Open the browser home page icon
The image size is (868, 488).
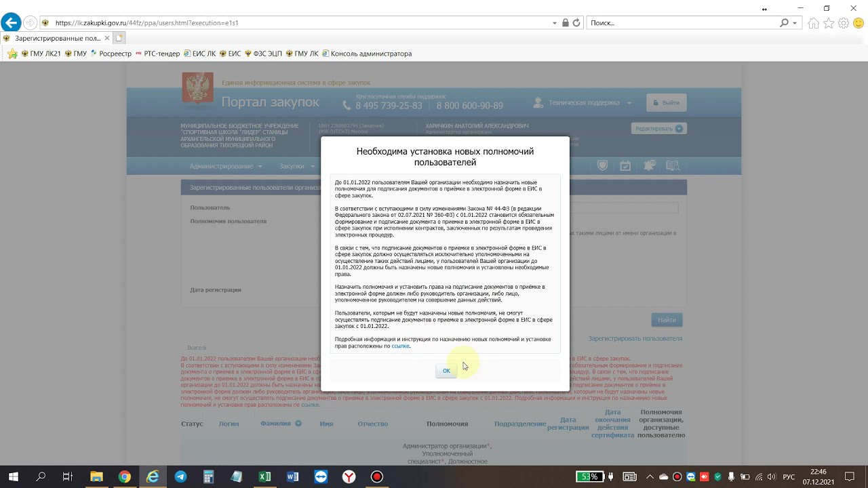(814, 23)
